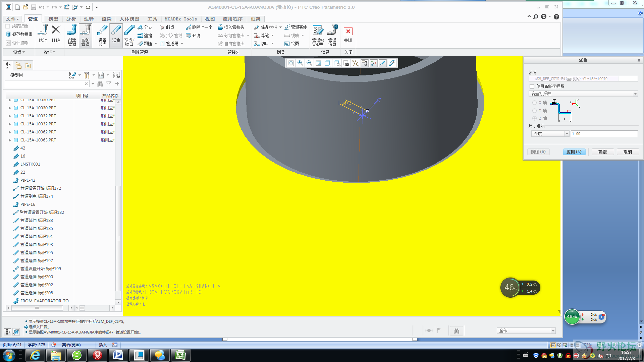The height and width of the screenshot is (362, 644).
Task: Check the 使用布线坐标系 checkbox
Action: [x=532, y=86]
